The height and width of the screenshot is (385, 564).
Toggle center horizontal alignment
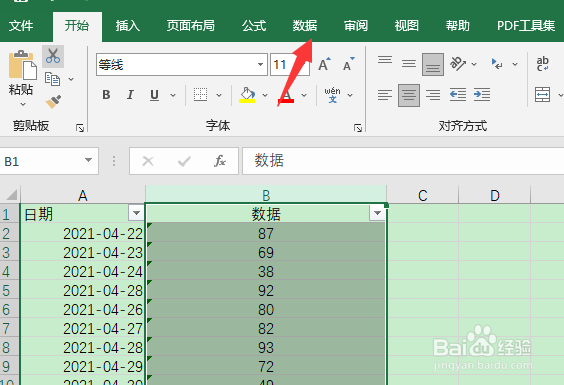409,95
